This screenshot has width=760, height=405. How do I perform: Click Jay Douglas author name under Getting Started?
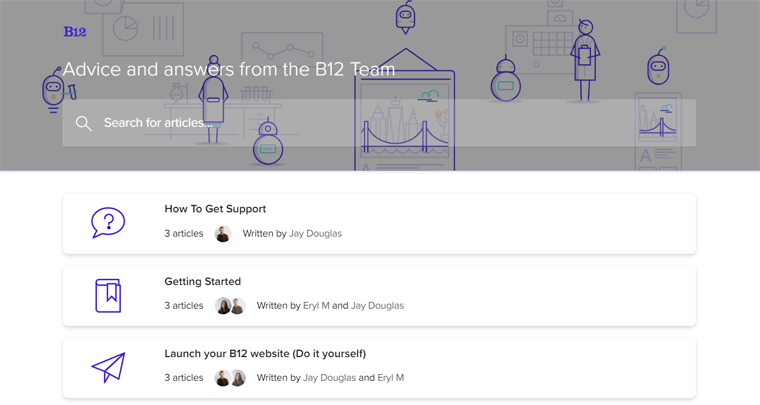tap(377, 306)
